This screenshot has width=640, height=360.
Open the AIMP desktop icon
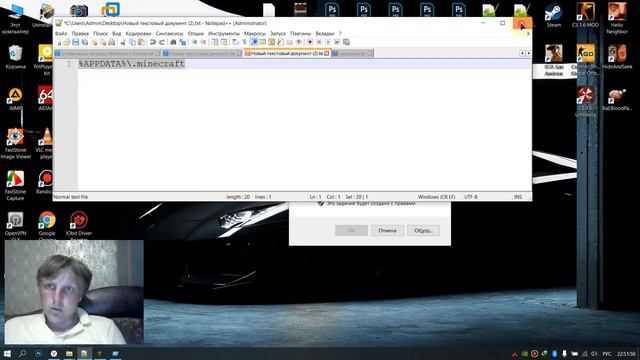16,99
